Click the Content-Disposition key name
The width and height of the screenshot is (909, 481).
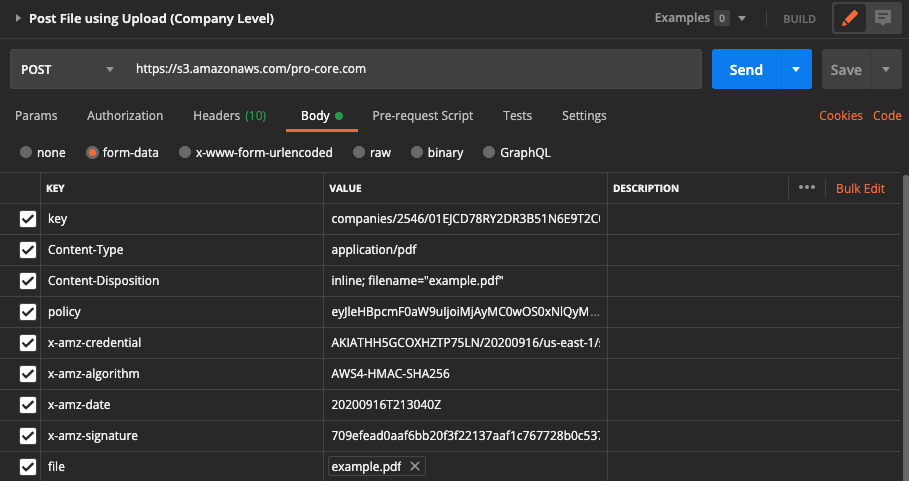tap(103, 280)
